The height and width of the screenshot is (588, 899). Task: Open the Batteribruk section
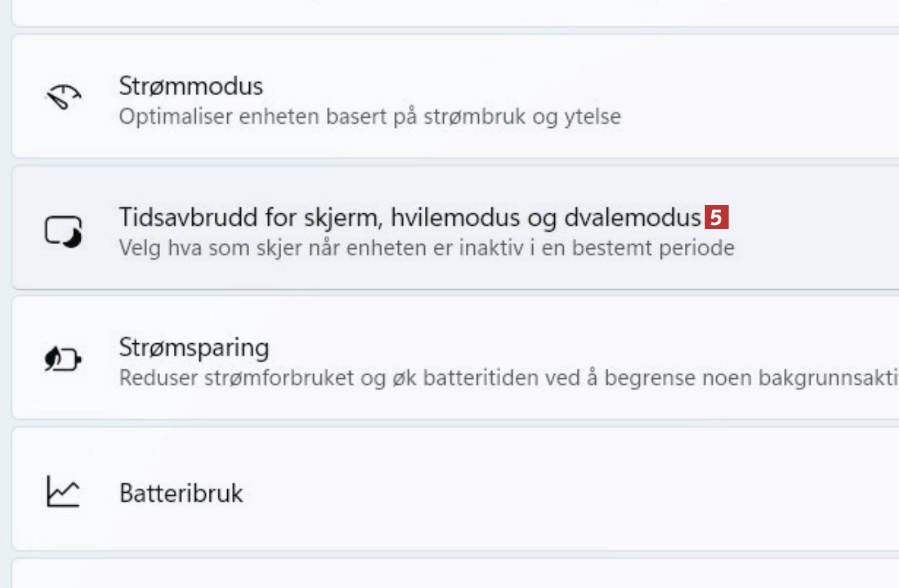181,493
